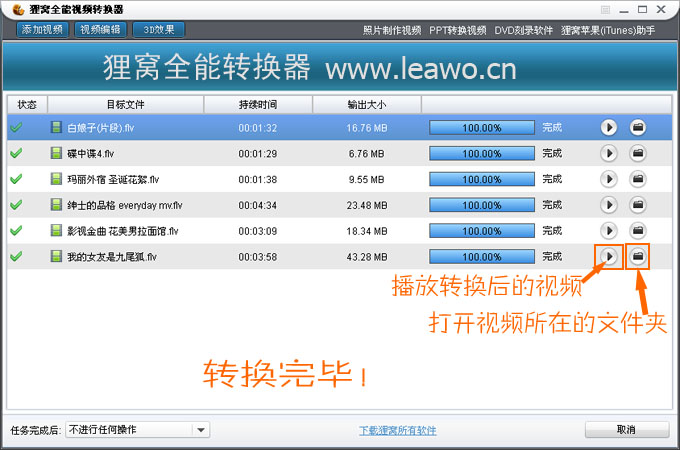Expand the 任务完成后 dropdown arrow
The height and width of the screenshot is (450, 680).
coord(201,430)
